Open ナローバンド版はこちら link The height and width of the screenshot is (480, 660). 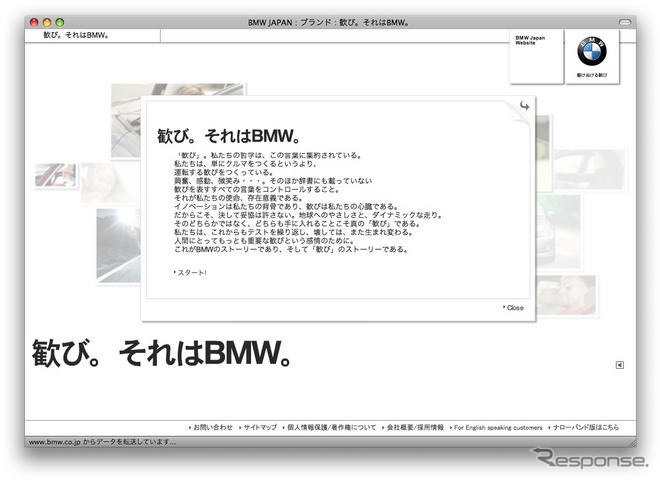click(583, 427)
